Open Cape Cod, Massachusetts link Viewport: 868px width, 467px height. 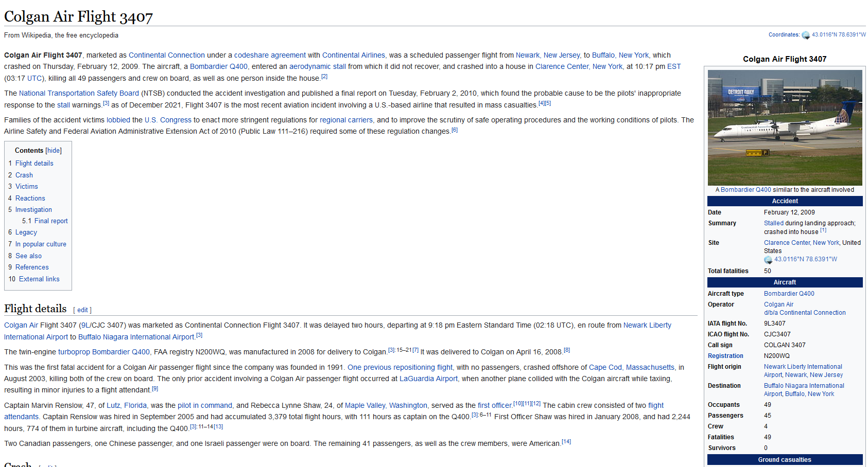click(632, 368)
